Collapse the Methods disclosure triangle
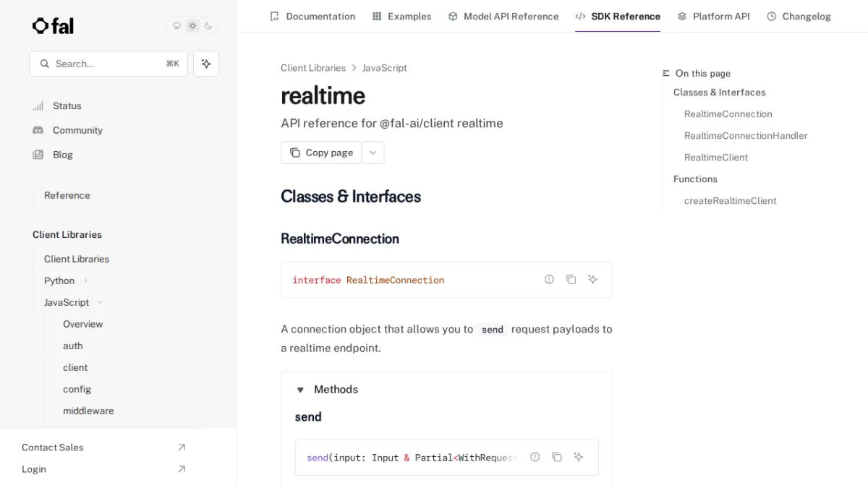Screen dimensions: 868x488 click(300, 390)
